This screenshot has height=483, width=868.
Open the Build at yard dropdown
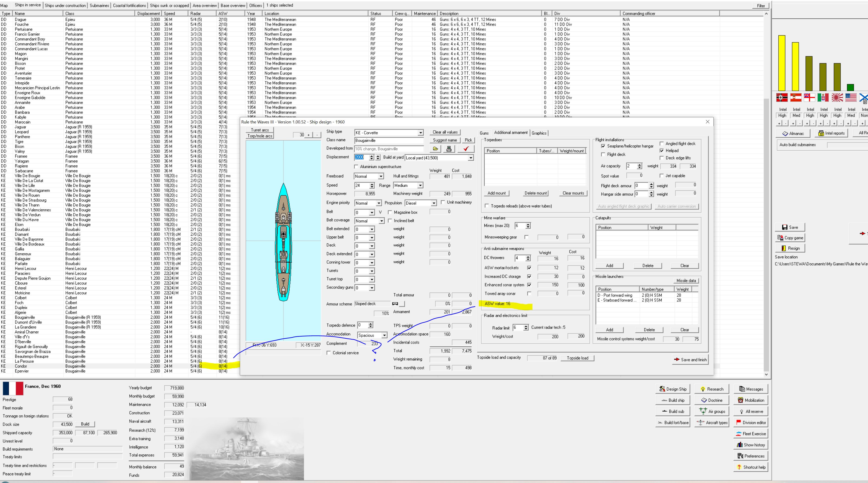coord(470,158)
